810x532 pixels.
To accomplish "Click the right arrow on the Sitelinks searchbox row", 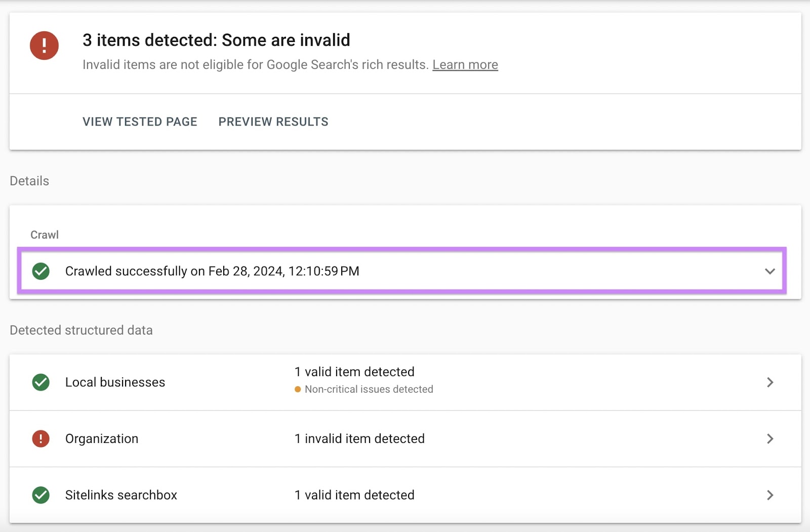I will click(x=771, y=495).
